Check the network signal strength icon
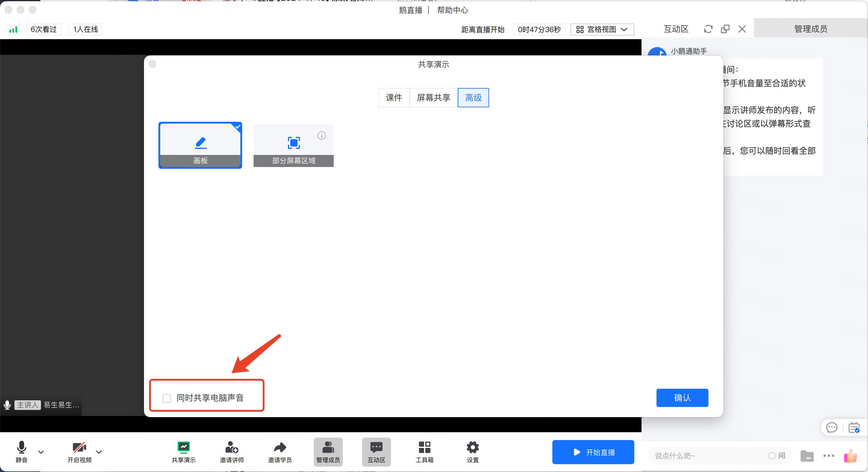The width and height of the screenshot is (868, 472). tap(13, 30)
